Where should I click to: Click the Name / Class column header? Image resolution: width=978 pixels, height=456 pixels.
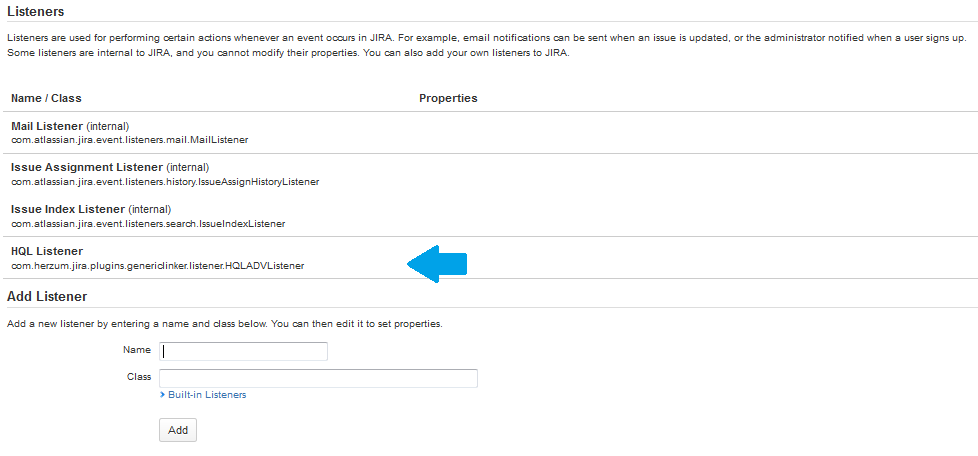tap(46, 98)
